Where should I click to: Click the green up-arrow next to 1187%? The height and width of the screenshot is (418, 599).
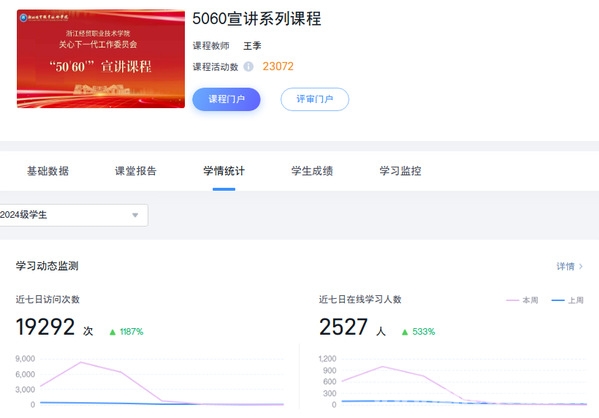[112, 332]
